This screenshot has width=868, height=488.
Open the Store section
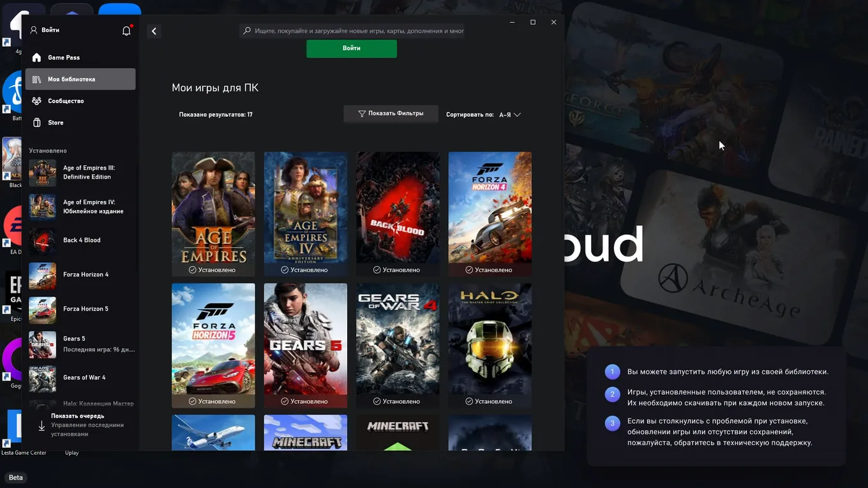click(80, 122)
